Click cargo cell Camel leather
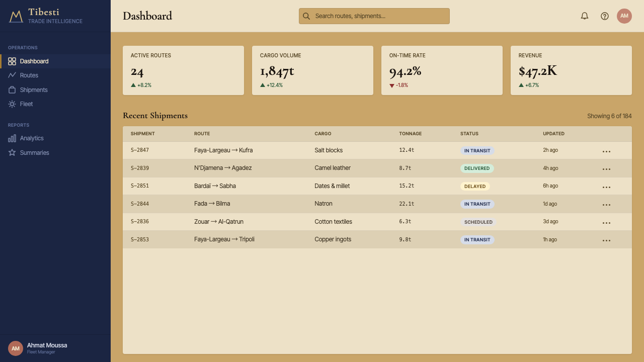The height and width of the screenshot is (362, 644). (333, 168)
